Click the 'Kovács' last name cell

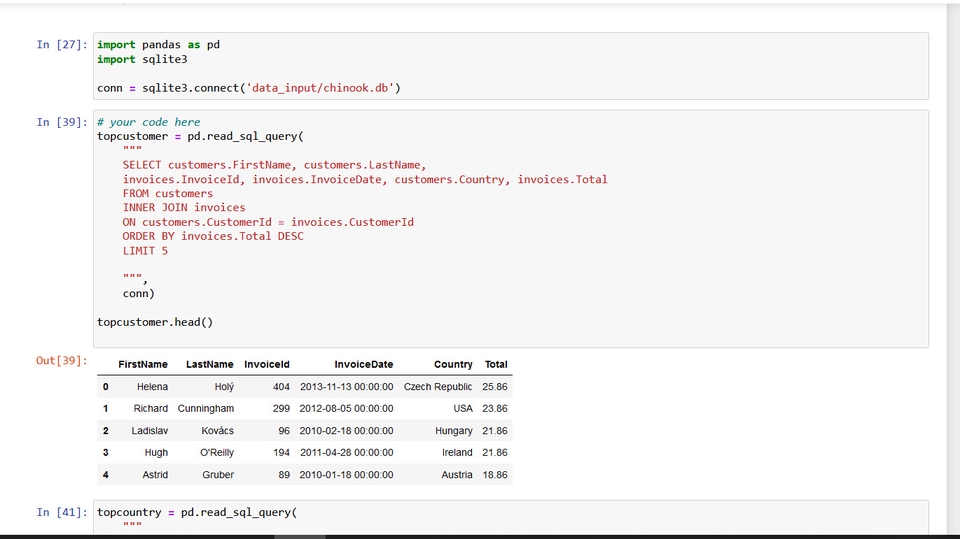tap(217, 431)
